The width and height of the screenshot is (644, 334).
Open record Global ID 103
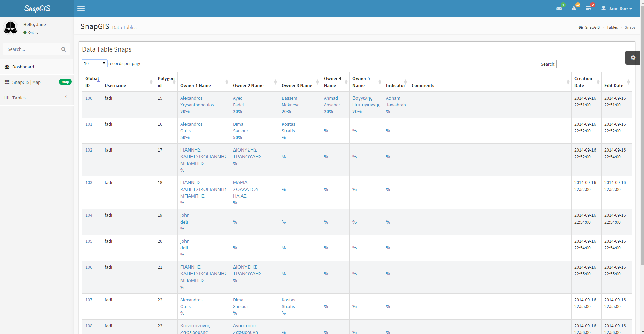[89, 182]
